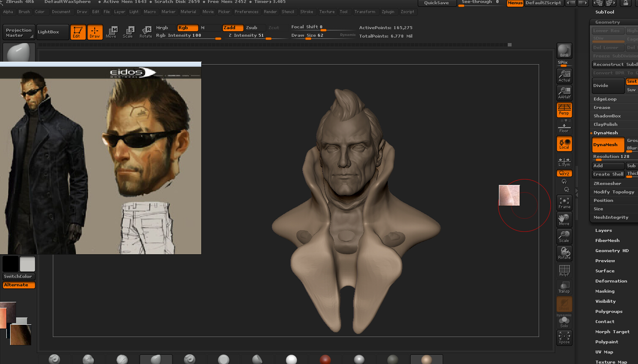Click the Xpose icon
This screenshot has width=638, height=364.
coord(564,338)
